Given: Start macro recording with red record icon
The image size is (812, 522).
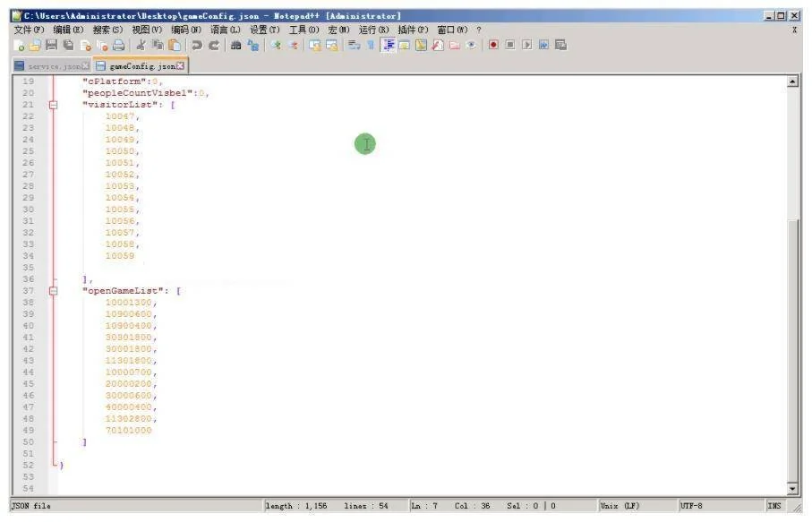Looking at the screenshot, I should click(493, 45).
